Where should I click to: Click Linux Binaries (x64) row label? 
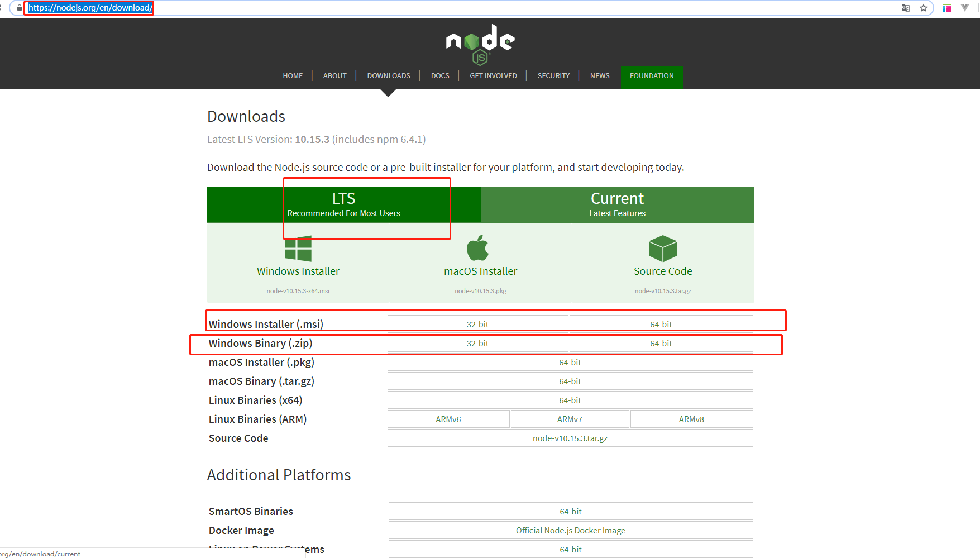click(x=255, y=400)
